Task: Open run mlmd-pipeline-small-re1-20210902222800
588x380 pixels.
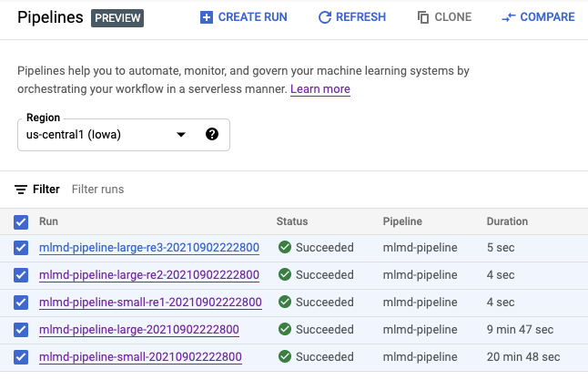Action: (x=150, y=303)
